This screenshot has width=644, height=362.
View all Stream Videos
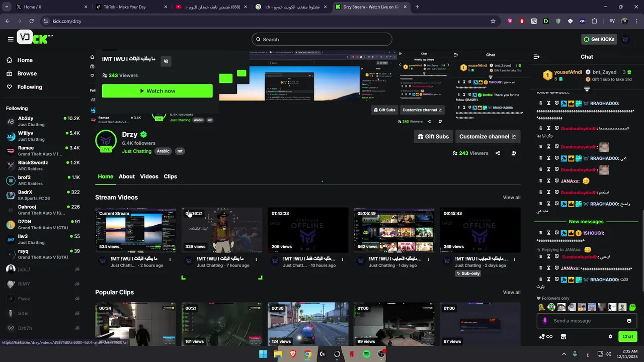pos(512,198)
